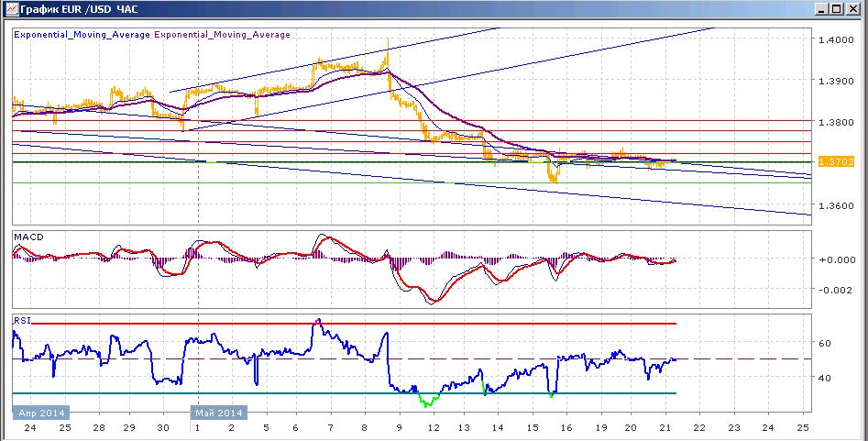Click the 1.3800 price axis value
Viewport: 868px width, 441px height.
tap(837, 122)
